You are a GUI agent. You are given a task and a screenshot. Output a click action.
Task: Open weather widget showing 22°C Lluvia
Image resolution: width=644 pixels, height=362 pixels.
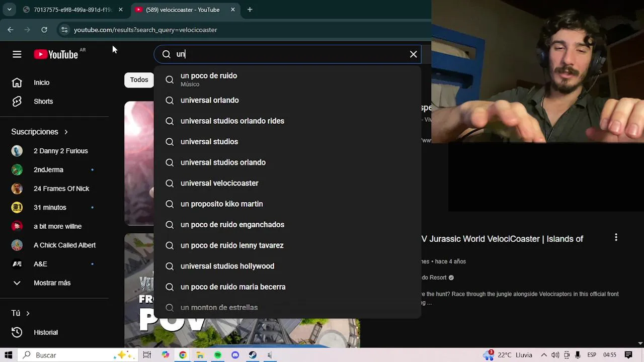[x=508, y=355]
